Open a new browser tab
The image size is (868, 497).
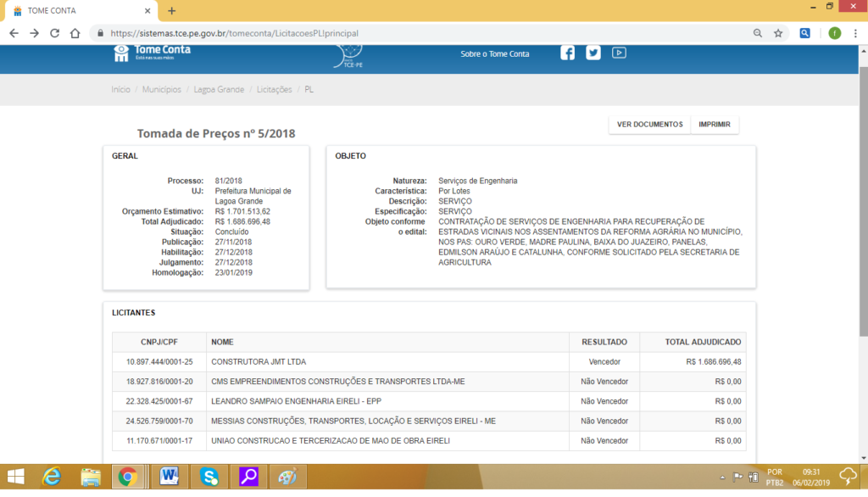[x=172, y=11]
